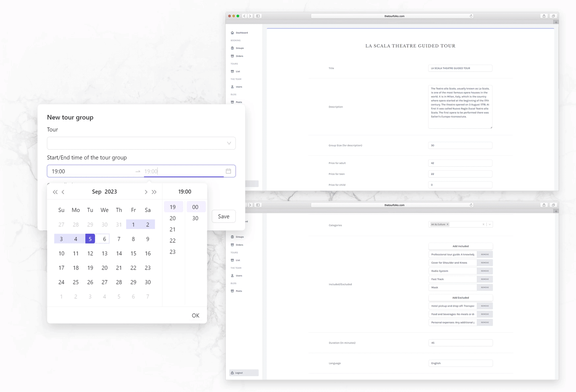Click the calendar icon in the time range field
The image size is (576, 392).
(228, 171)
